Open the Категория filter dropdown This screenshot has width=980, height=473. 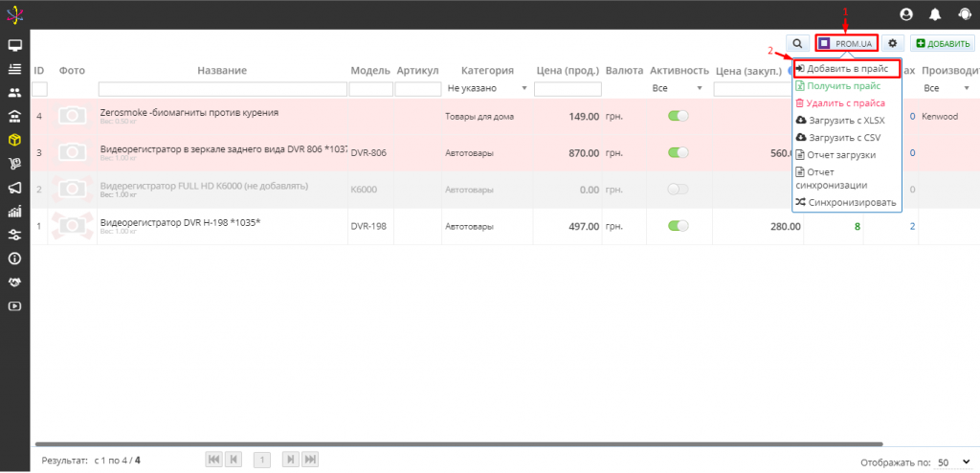pyautogui.click(x=487, y=89)
